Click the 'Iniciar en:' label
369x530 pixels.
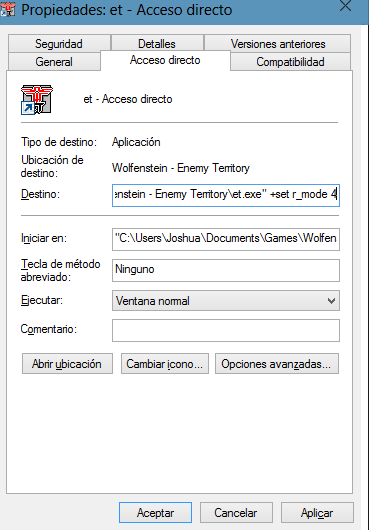click(44, 238)
